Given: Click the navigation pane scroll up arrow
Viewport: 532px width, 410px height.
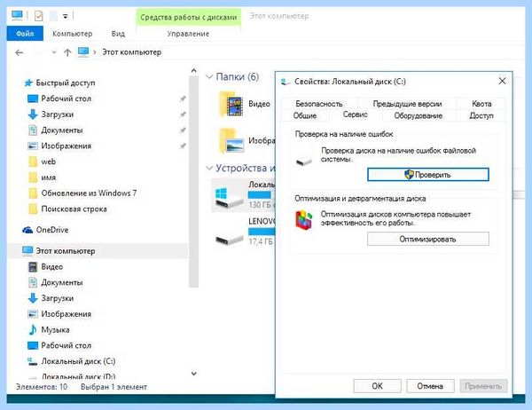Looking at the screenshot, I should coord(193,71).
